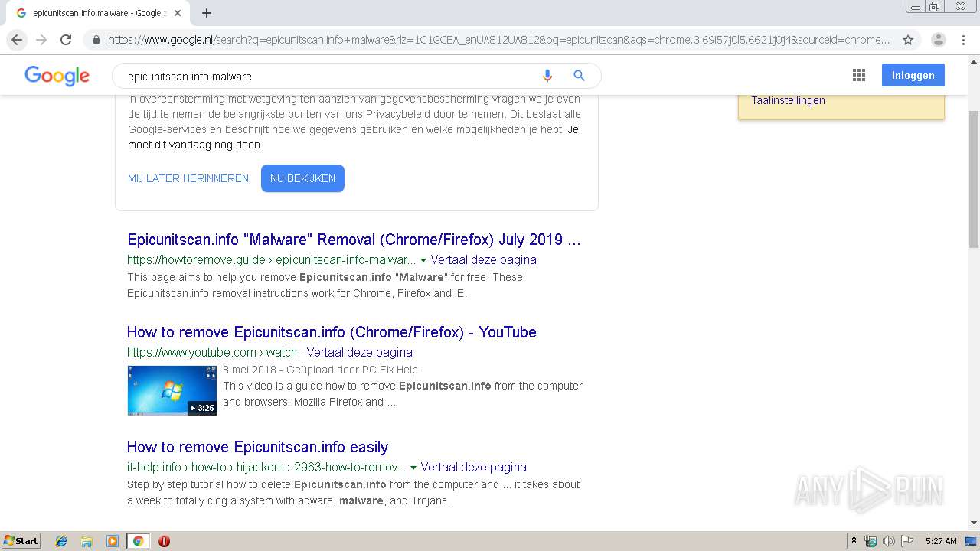
Task: Click the vertical page scrollbar thumb
Action: (974, 179)
